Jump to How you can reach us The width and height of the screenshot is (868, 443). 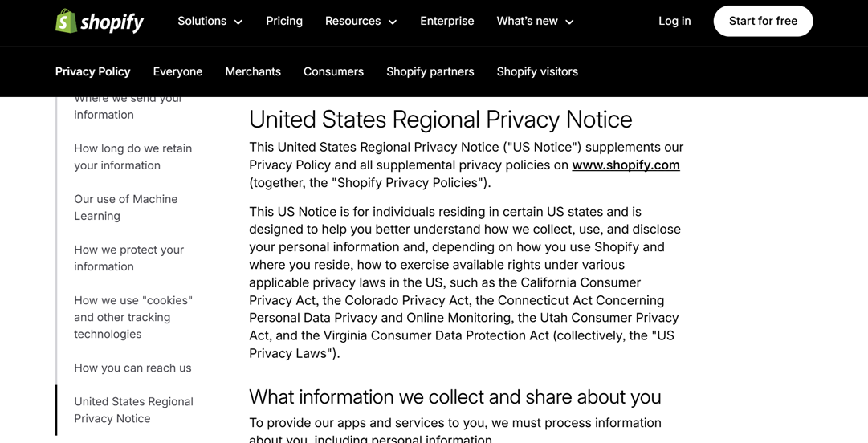[x=132, y=368]
